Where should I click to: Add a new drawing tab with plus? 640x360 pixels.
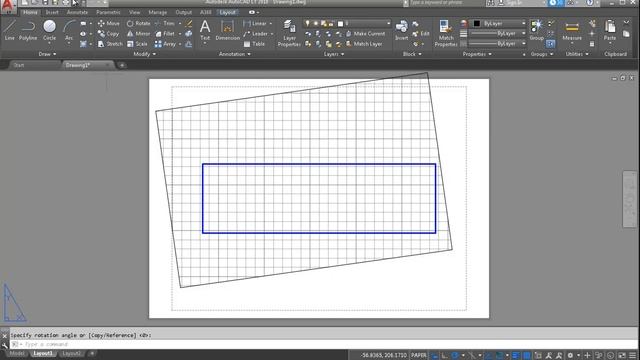[x=122, y=65]
